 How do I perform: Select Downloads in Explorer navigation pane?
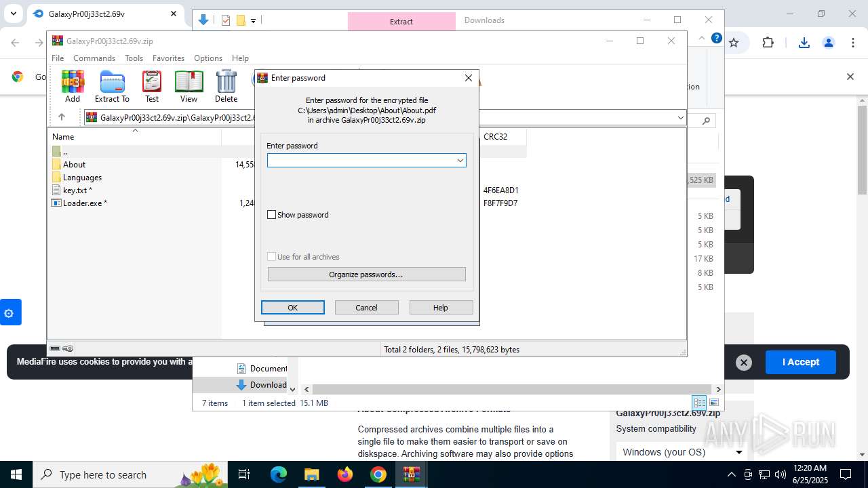pyautogui.click(x=262, y=385)
